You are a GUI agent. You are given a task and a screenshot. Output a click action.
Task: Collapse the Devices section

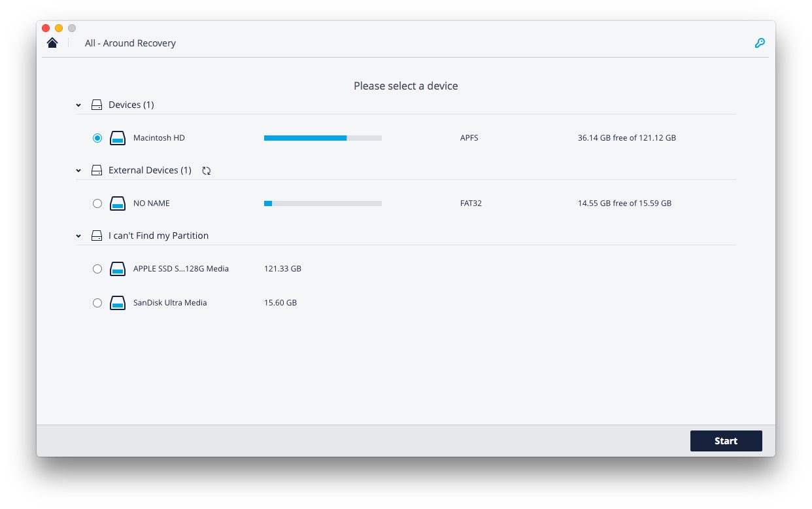[x=78, y=105]
